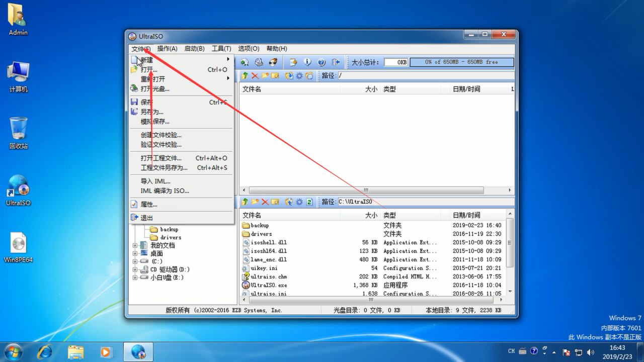The image size is (644, 362).
Task: Expand the (C:) drive tree node
Action: coord(135,261)
